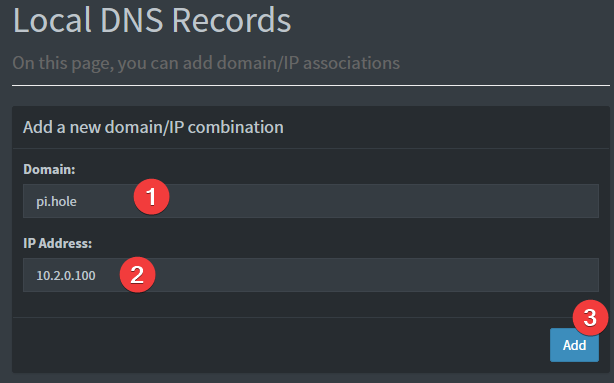Click the "Add a new domain/IP combination" panel header
Screen dimensions: 614x383
pos(153,127)
